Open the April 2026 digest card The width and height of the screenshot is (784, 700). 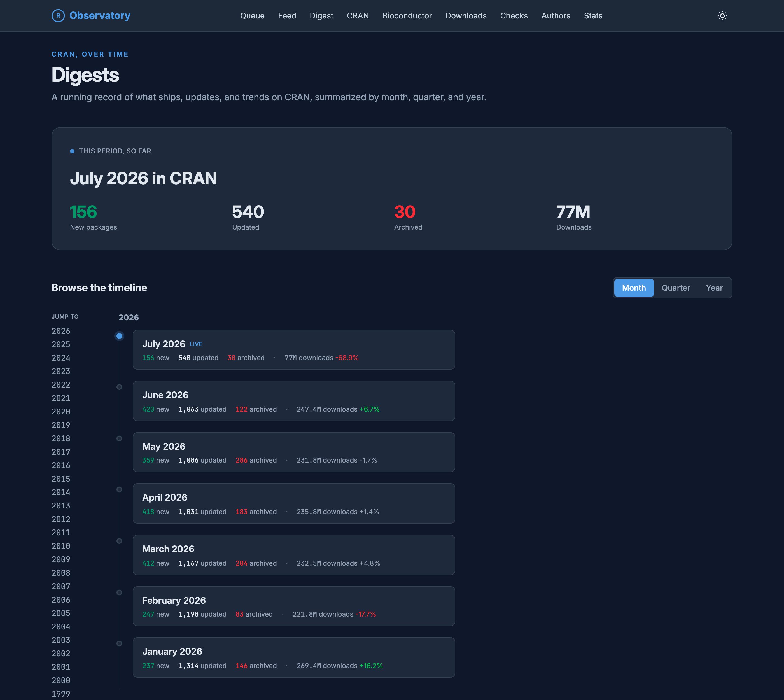(294, 503)
